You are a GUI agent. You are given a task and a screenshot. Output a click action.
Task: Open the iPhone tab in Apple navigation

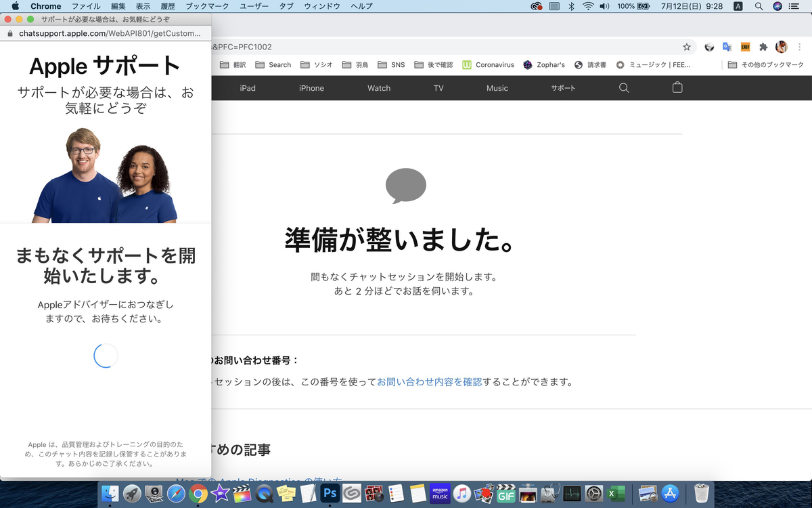click(x=311, y=88)
